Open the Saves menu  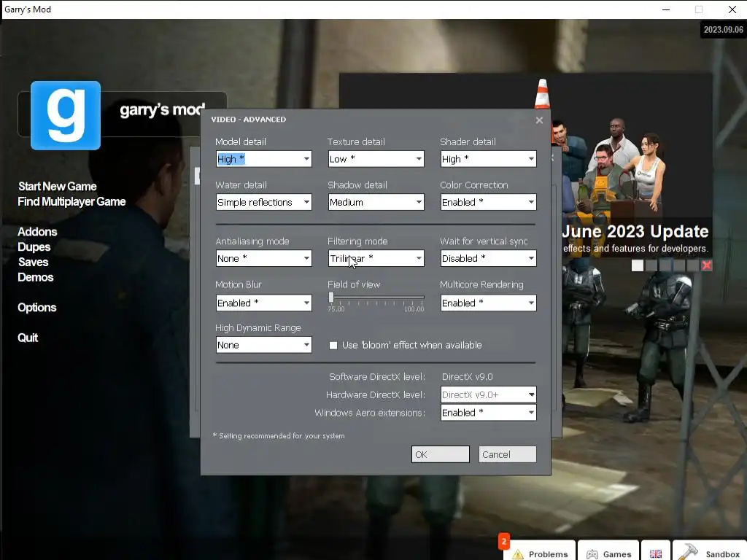click(33, 262)
